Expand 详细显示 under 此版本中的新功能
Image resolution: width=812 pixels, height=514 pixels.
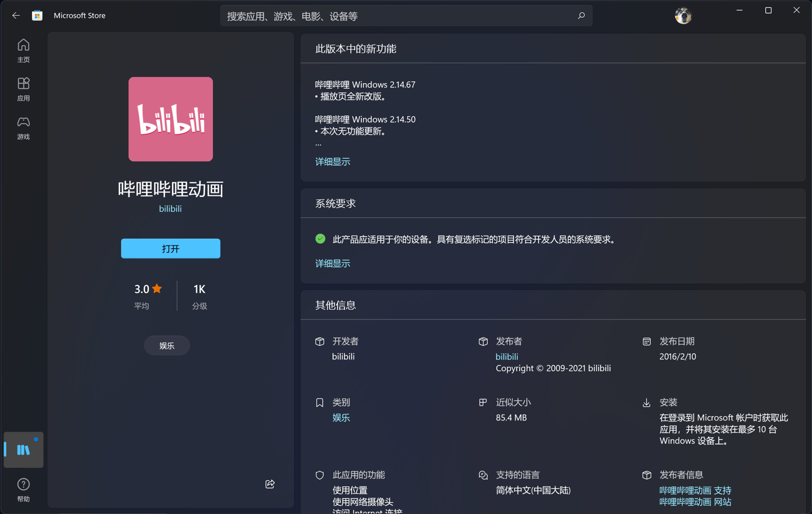(332, 161)
